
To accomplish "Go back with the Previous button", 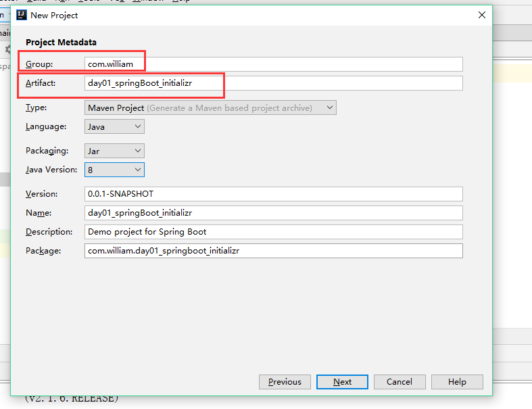I will [x=285, y=382].
